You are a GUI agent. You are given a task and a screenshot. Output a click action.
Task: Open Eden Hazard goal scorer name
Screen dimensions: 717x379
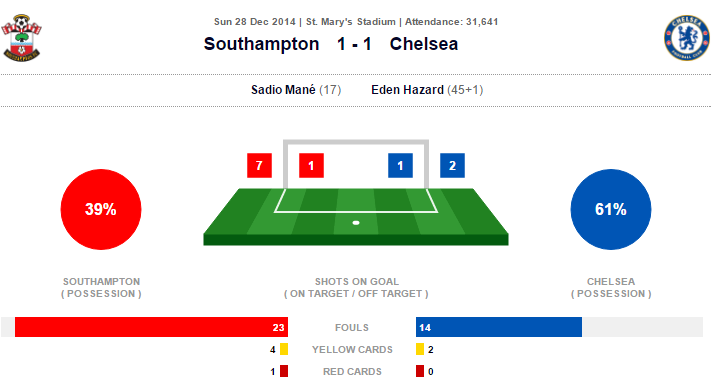tap(407, 90)
